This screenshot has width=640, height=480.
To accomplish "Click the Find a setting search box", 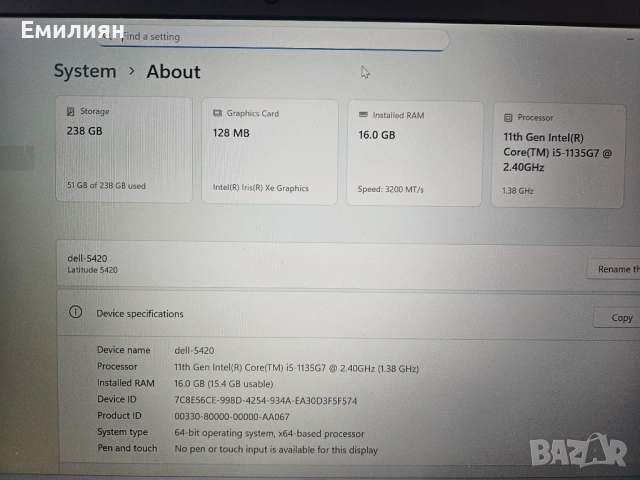I will (273, 38).
